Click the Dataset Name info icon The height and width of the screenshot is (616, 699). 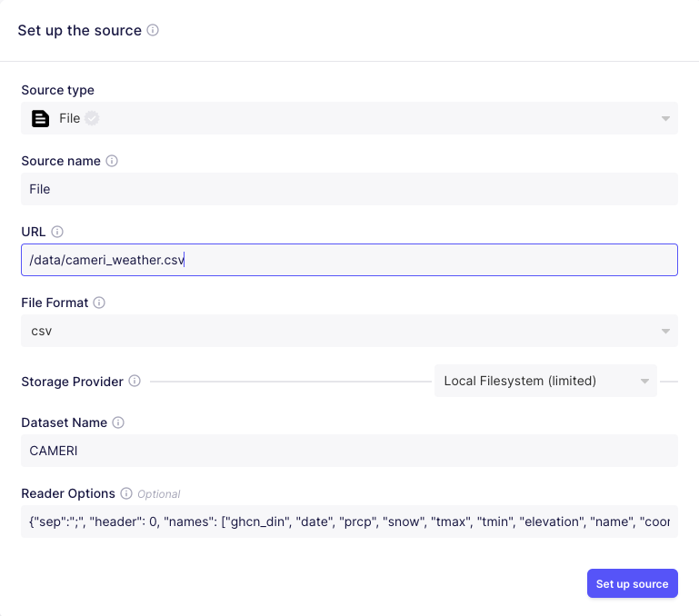117,422
